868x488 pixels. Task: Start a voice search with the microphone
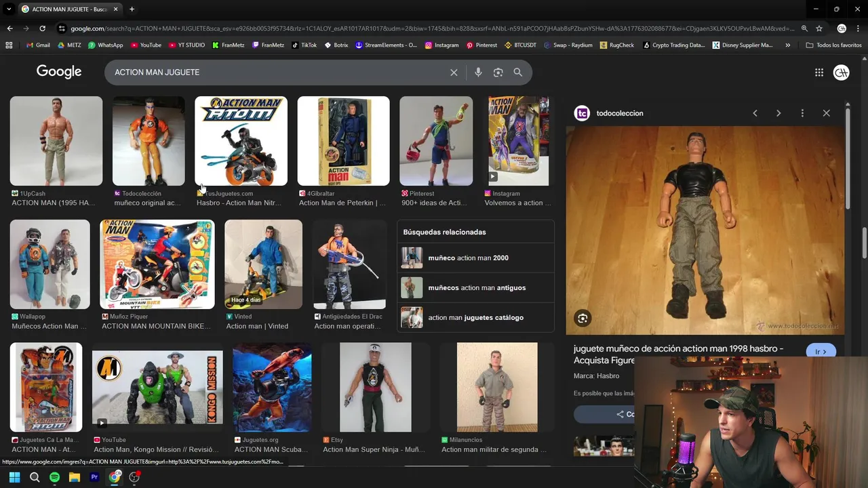(478, 73)
